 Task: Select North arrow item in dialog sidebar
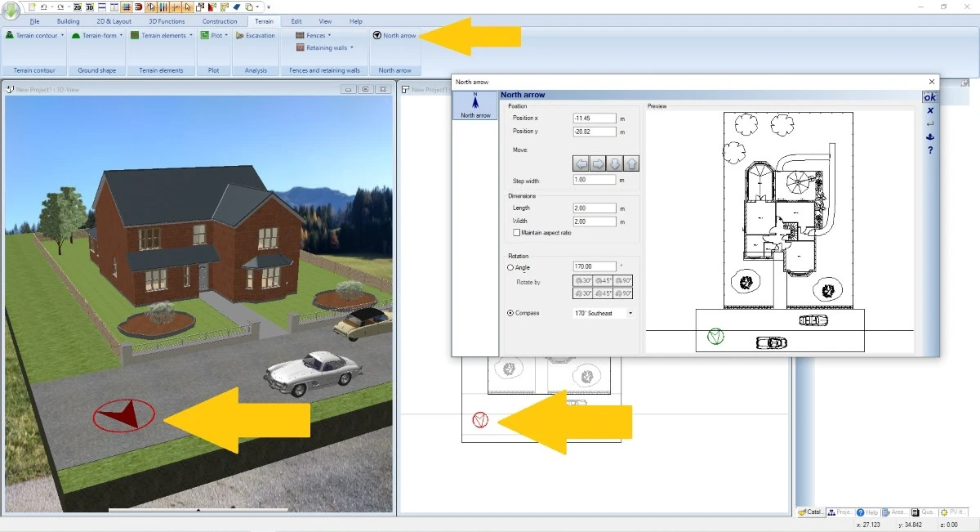click(x=475, y=105)
